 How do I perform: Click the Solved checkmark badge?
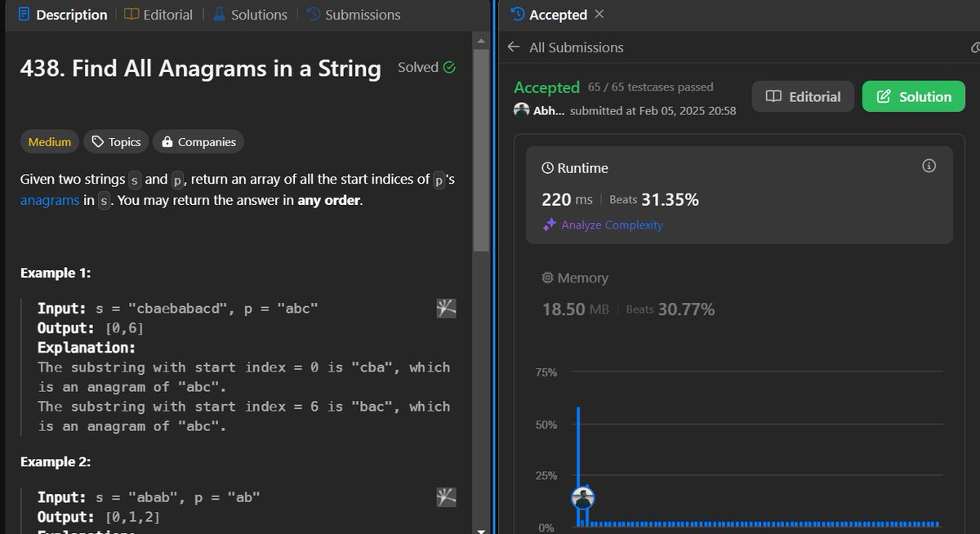click(449, 67)
